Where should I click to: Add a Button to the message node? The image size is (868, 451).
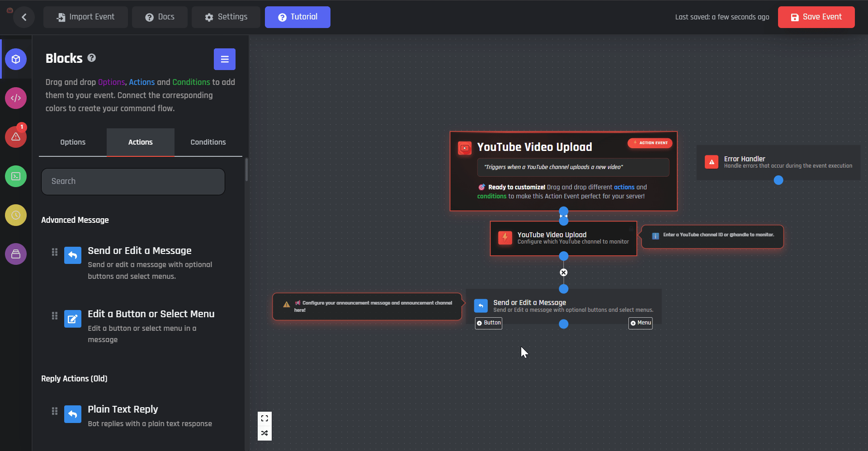pyautogui.click(x=489, y=323)
